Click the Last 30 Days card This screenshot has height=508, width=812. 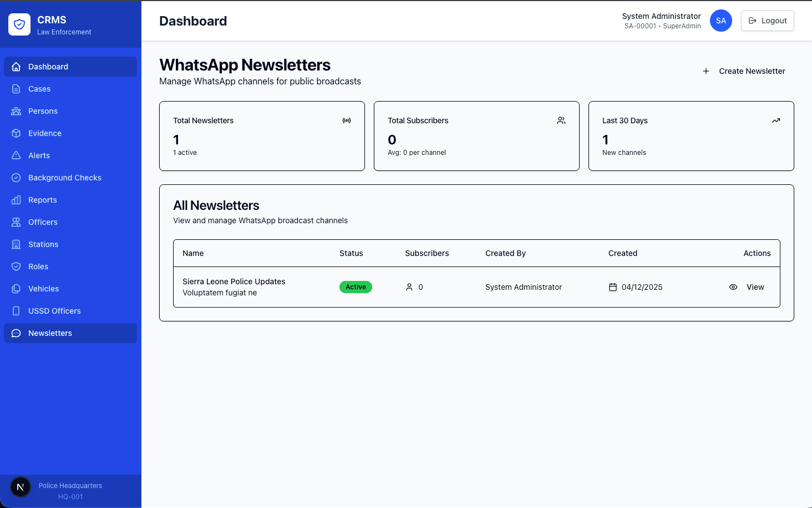[x=691, y=136]
